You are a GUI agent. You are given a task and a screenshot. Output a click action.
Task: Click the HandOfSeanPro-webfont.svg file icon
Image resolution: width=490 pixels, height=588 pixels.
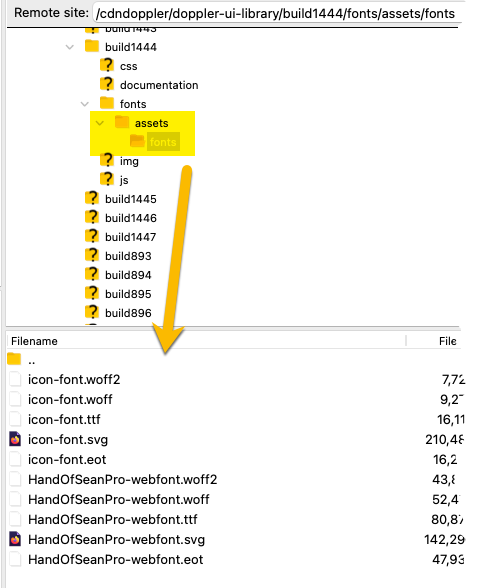click(15, 539)
